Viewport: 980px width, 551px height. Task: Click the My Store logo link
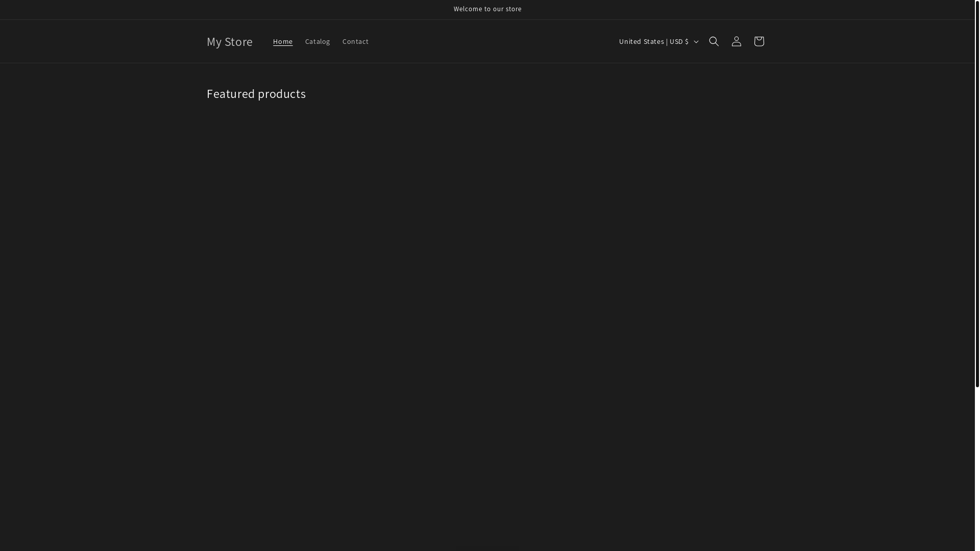[x=230, y=41]
